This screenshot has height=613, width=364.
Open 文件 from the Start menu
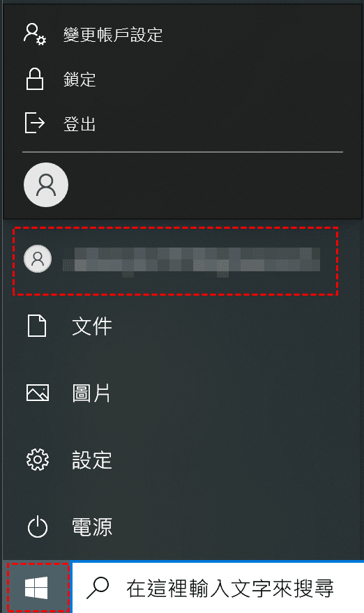tap(92, 326)
